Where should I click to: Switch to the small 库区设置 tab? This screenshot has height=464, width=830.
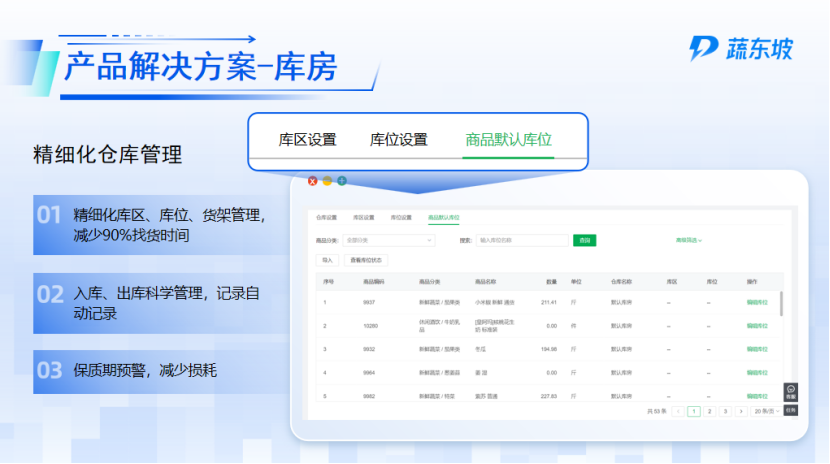[x=364, y=217]
